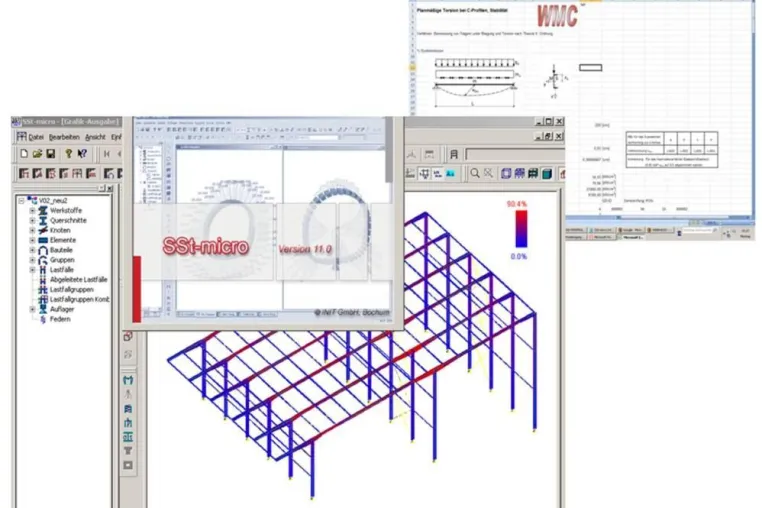Expand the Knoten tree node
This screenshot has width=762, height=508.
click(32, 230)
